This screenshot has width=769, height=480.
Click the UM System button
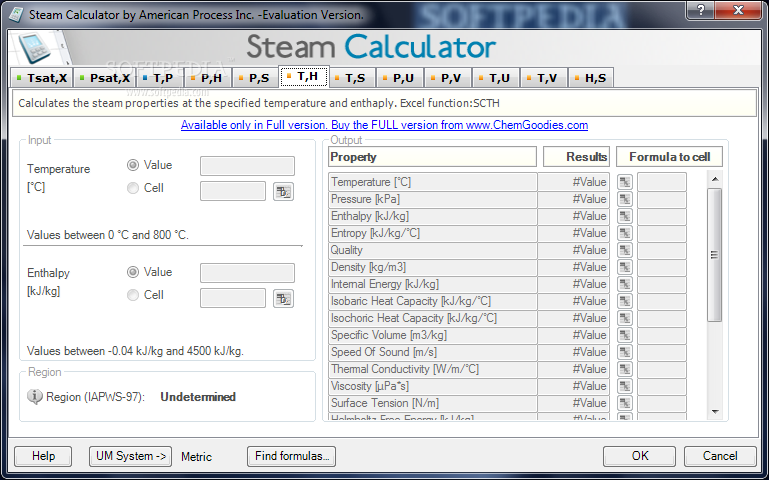130,456
